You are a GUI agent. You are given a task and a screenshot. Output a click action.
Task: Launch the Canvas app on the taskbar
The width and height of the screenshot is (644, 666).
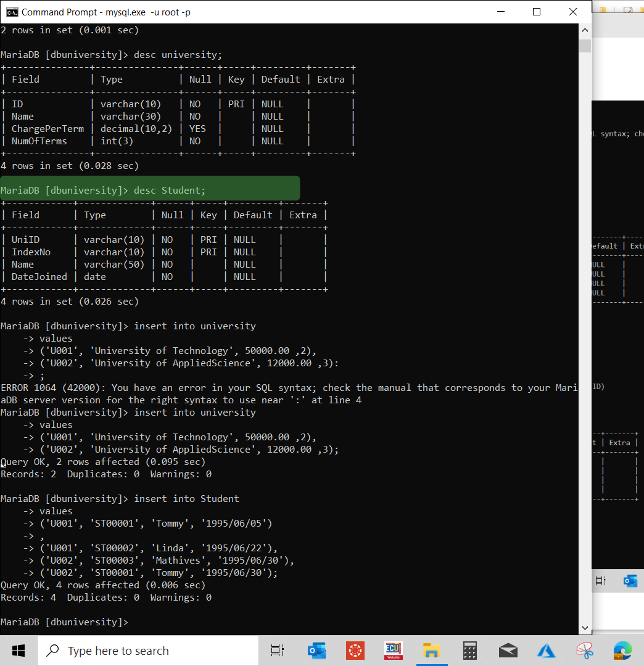point(355,651)
